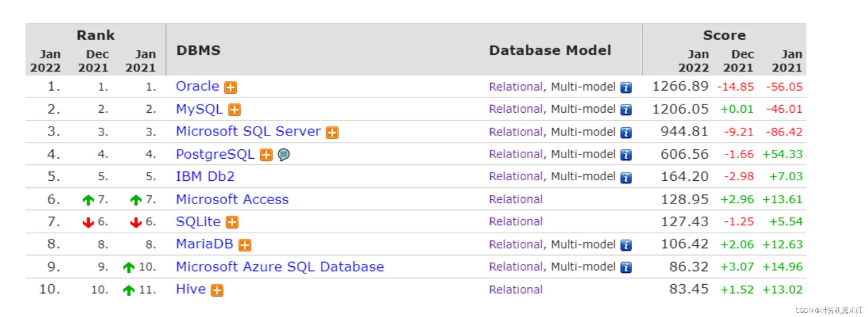Click the speech bubble icon beside PostgreSQL
868x317 pixels.
[x=283, y=154]
